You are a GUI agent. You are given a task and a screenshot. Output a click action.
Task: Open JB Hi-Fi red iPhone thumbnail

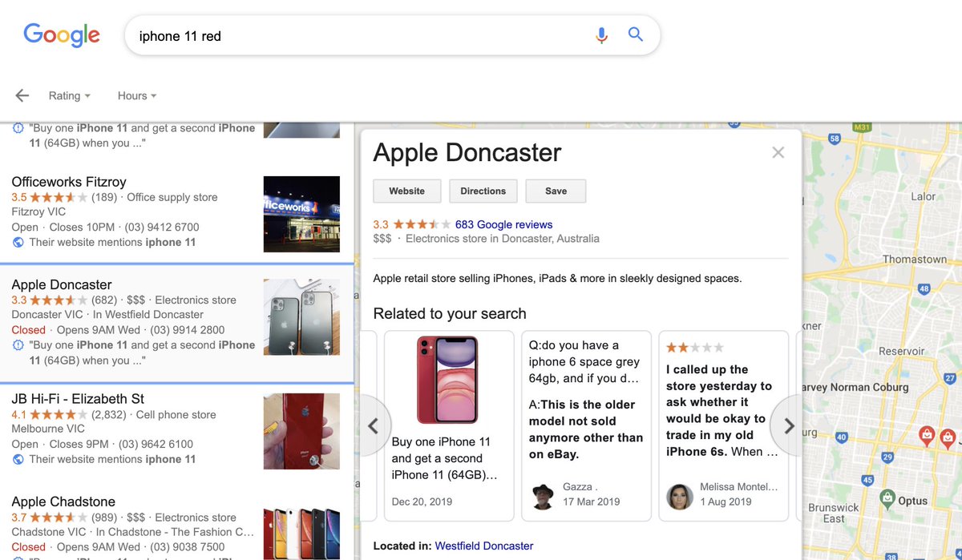301,431
